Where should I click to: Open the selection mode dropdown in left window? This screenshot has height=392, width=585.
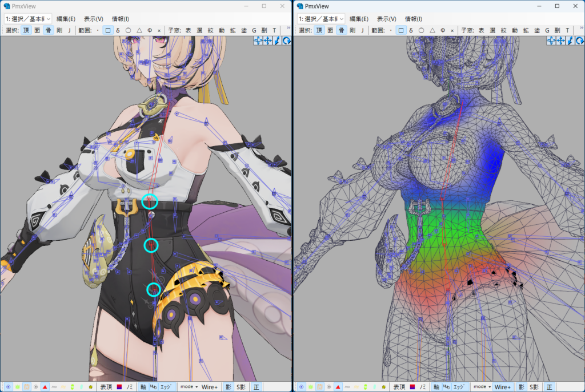point(28,19)
